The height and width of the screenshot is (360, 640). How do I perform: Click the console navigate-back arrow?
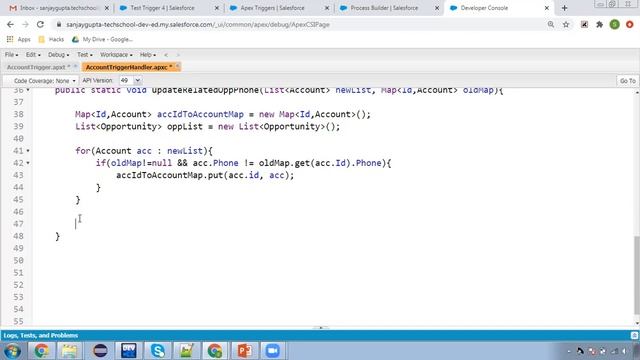pyautogui.click(x=166, y=55)
